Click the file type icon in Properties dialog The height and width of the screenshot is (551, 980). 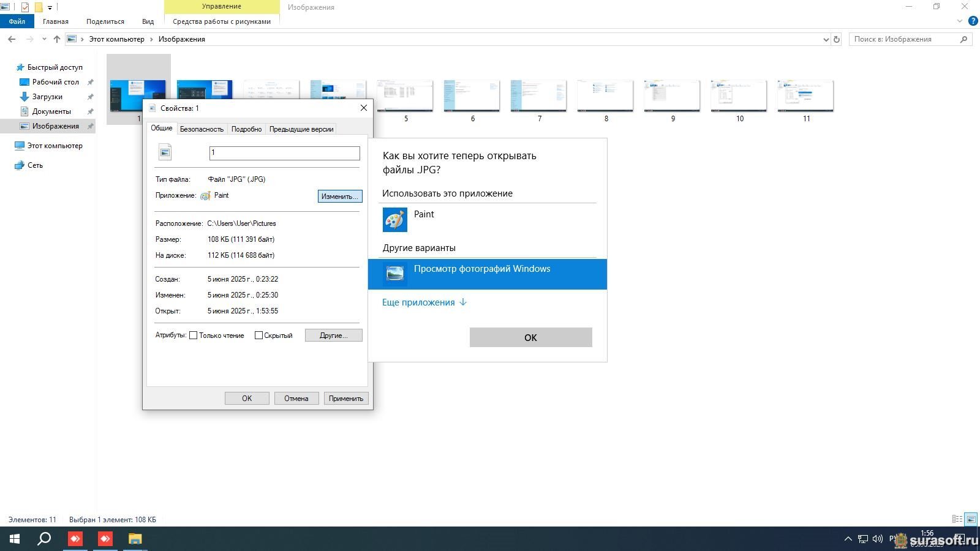165,152
